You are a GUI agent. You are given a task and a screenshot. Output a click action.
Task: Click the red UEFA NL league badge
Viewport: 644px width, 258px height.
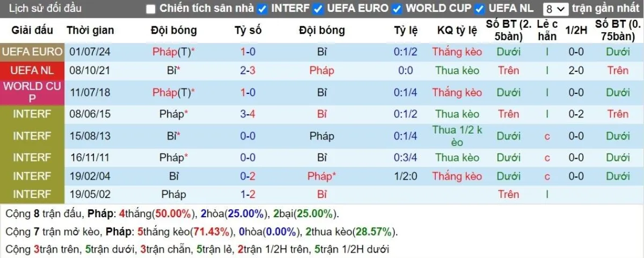tap(32, 70)
